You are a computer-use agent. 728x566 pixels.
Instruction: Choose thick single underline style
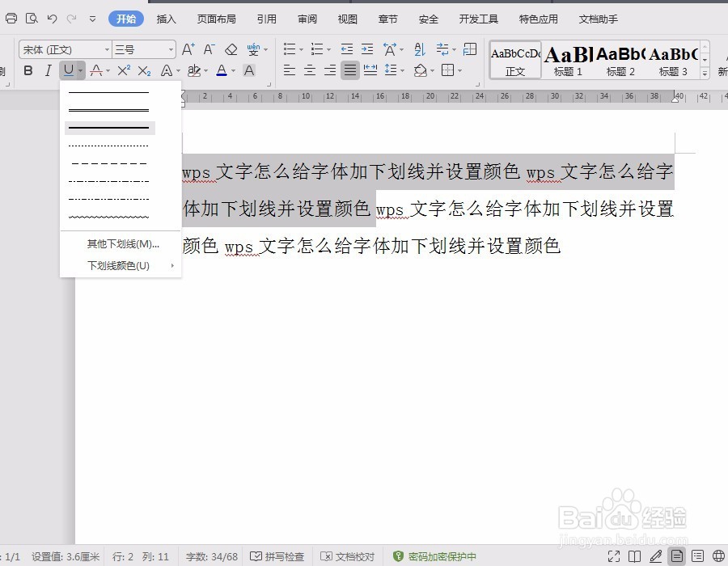(x=109, y=128)
